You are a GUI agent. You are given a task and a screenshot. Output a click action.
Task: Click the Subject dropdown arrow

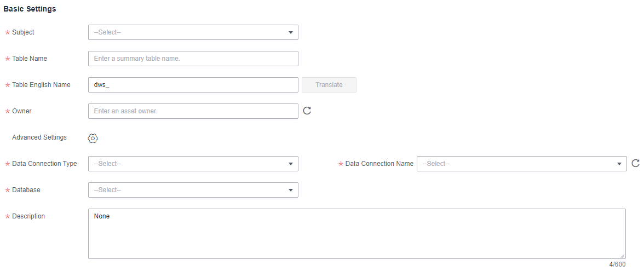[x=291, y=32]
